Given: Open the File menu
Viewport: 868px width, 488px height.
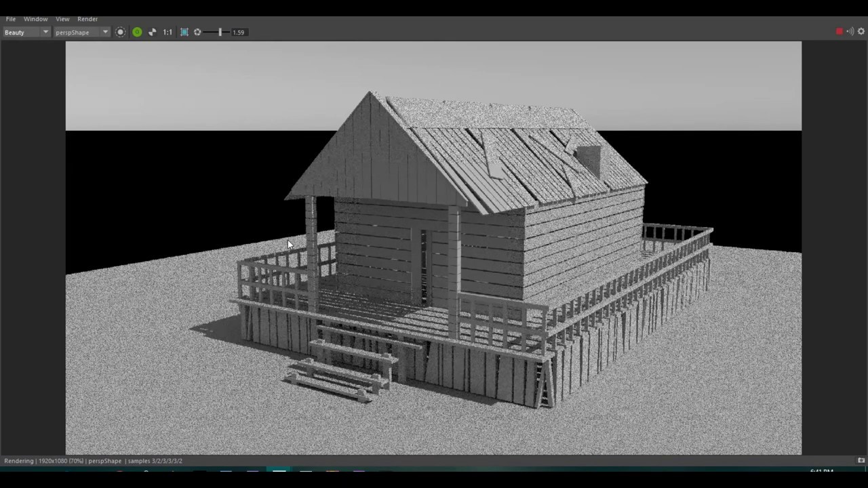Looking at the screenshot, I should pos(11,19).
